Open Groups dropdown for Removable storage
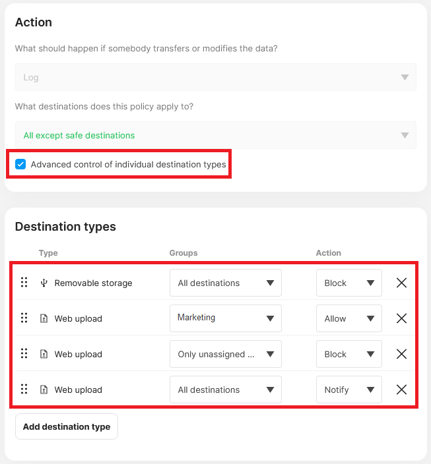The height and width of the screenshot is (464, 431). coord(226,283)
